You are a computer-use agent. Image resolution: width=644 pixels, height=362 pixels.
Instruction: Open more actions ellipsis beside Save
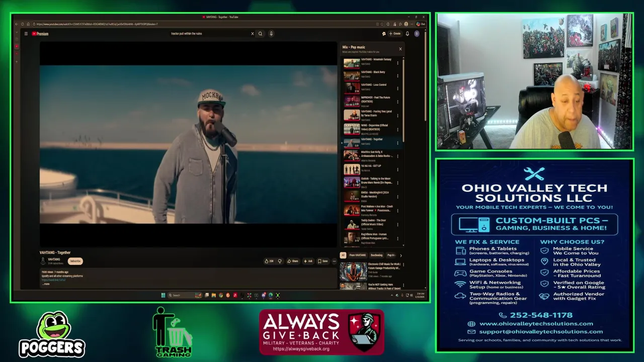[334, 261]
